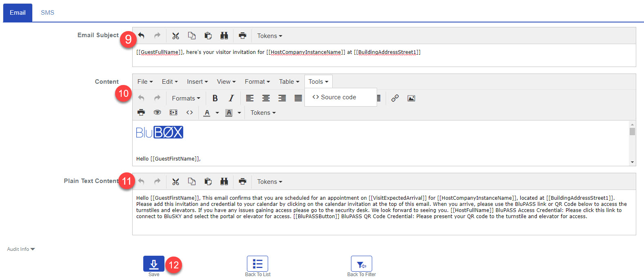Choose Source code from the Tools menu

tap(340, 97)
